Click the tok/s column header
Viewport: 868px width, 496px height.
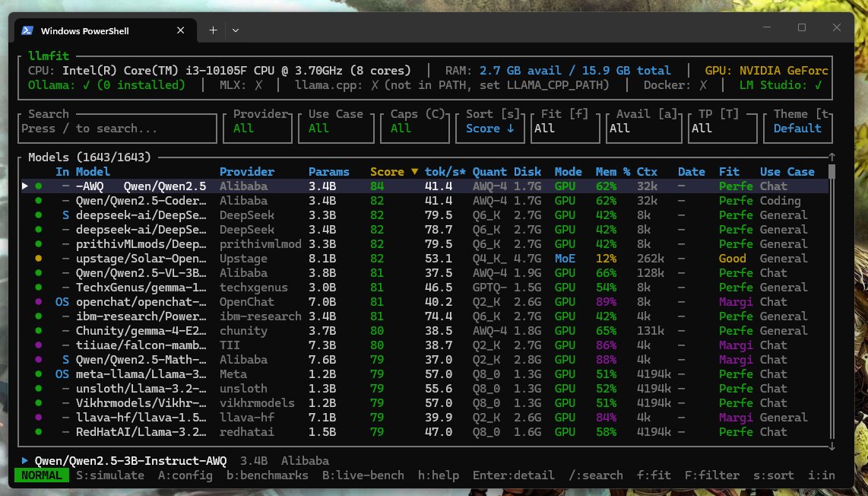point(445,172)
